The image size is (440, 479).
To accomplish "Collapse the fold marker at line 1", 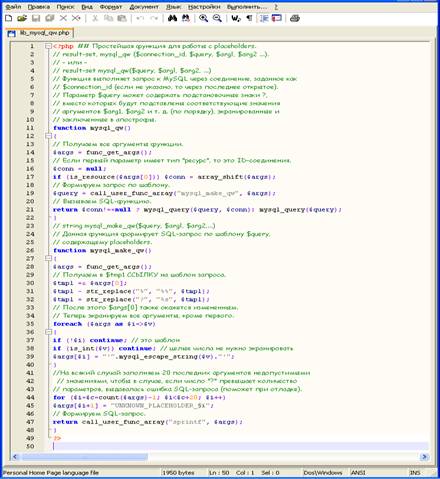I will tap(48, 46).
